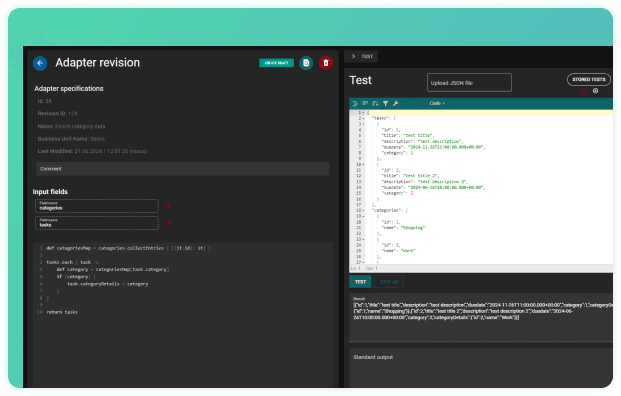This screenshot has height=396, width=621.
Task: Click the filter funnel icon in editor toolbar
Action: tap(385, 103)
